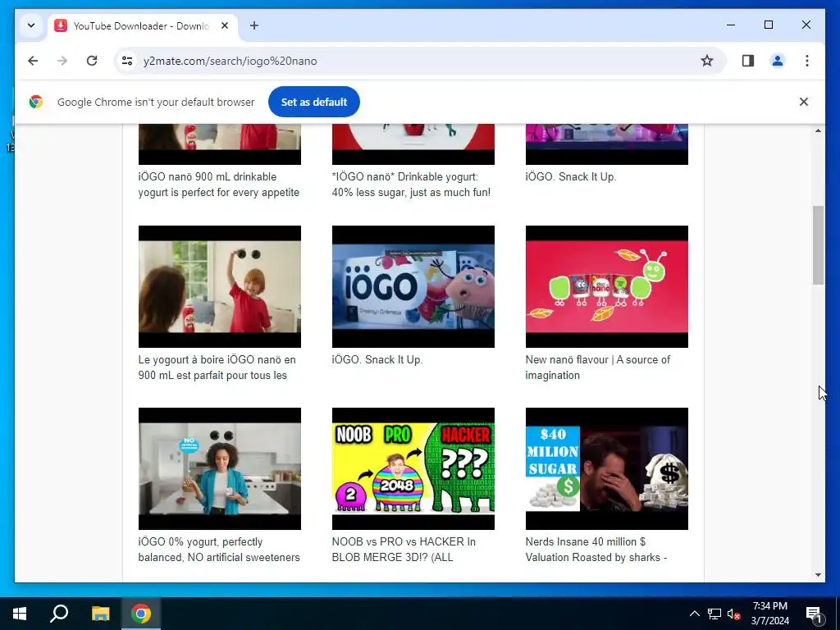840x630 pixels.
Task: Open network status tray icon
Action: coord(714,614)
